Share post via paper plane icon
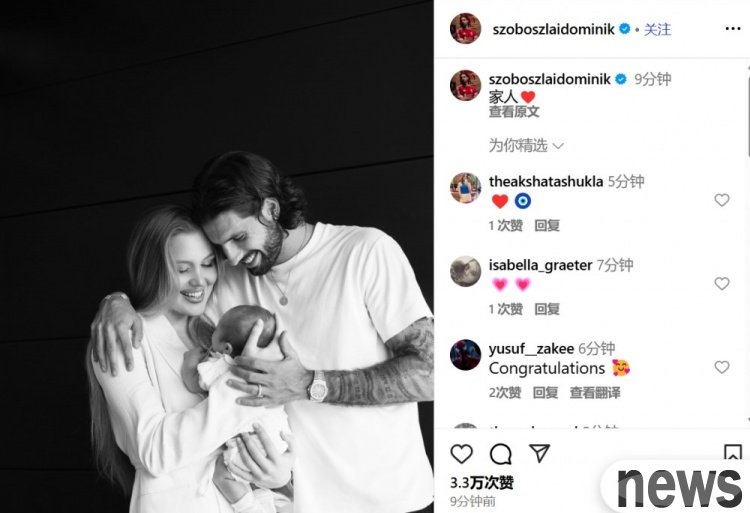 click(540, 453)
